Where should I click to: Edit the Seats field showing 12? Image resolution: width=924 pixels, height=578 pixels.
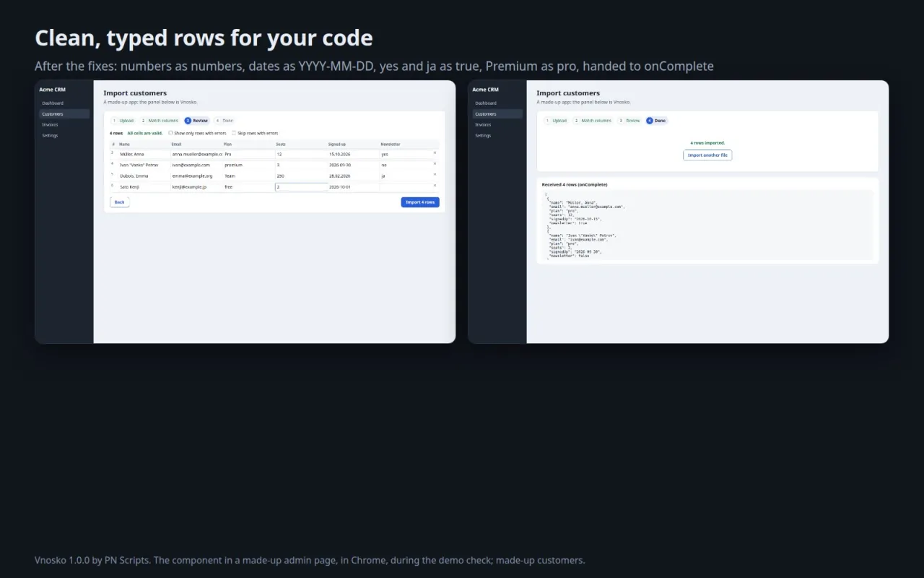point(301,154)
